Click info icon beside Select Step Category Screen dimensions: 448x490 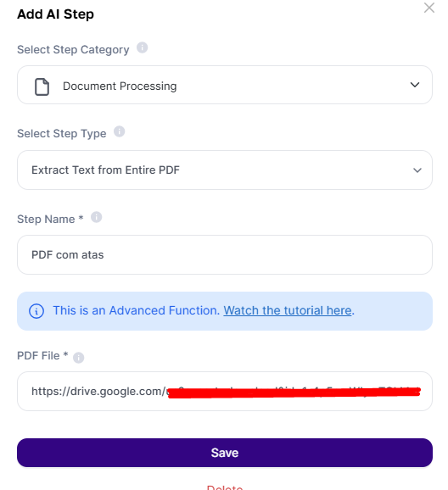point(142,47)
